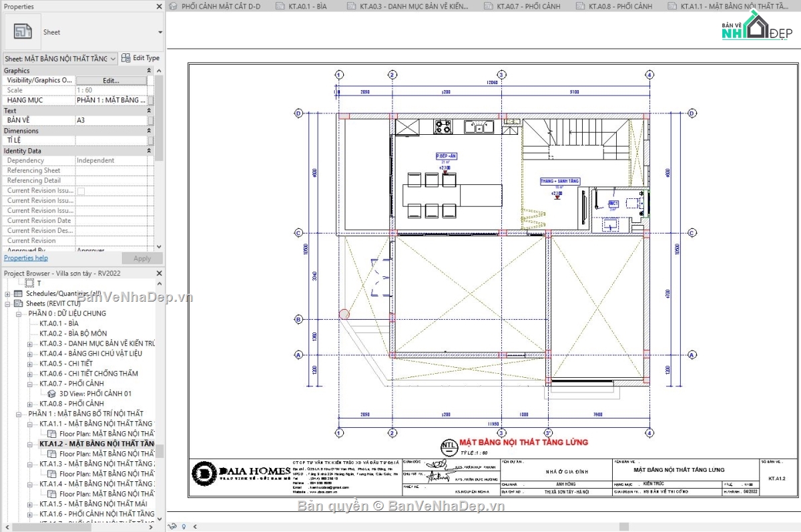Viewport: 801px width, 532px height.
Task: Click the first status icon at bottom-left of view
Action: tap(174, 527)
